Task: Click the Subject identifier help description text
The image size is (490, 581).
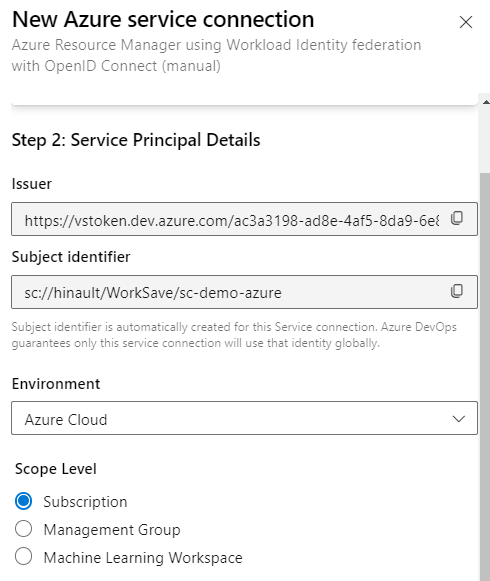Action: [x=234, y=335]
